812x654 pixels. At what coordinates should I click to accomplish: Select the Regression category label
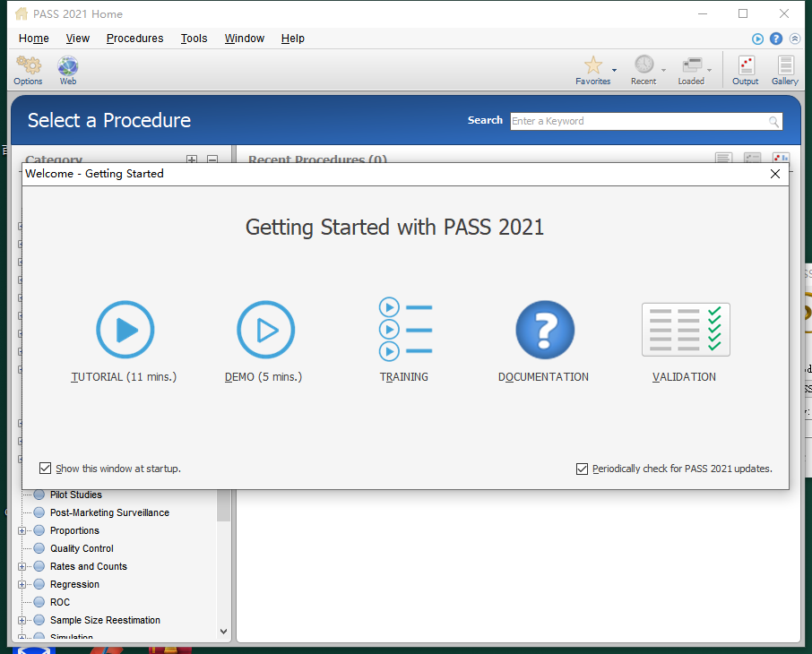pyautogui.click(x=74, y=585)
